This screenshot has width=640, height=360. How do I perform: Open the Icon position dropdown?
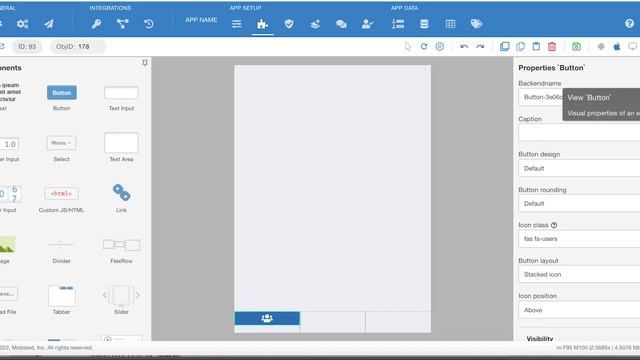(x=579, y=310)
